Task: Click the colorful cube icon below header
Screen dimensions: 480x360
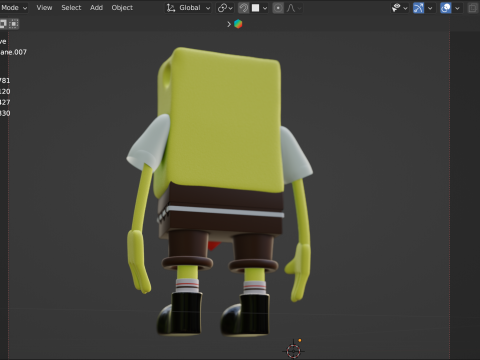Action: (x=238, y=24)
